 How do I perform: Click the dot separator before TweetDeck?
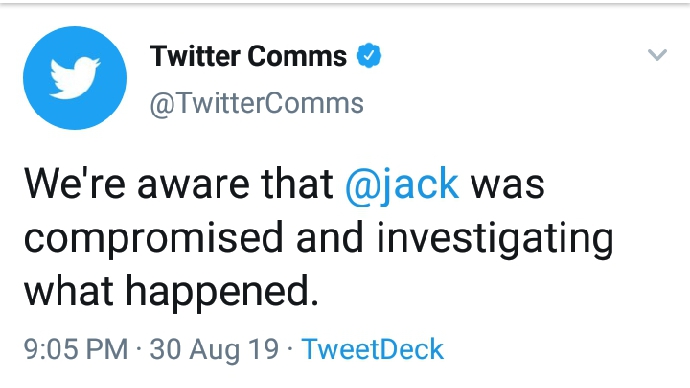[290, 350]
